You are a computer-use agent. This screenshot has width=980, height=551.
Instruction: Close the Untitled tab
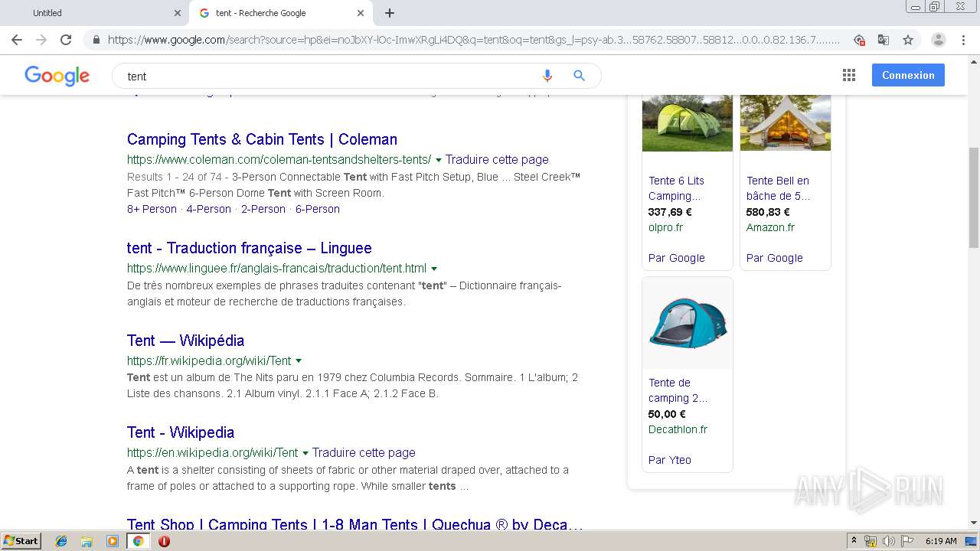[178, 13]
